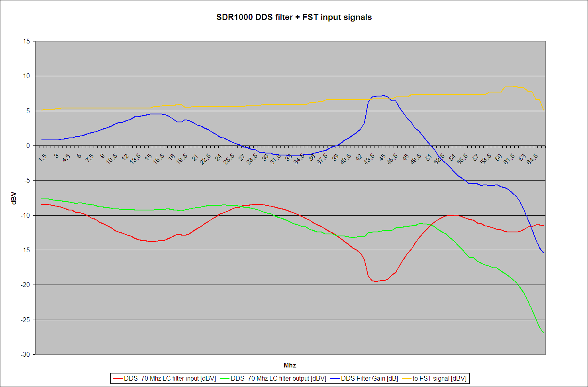
Task: Select the 'Mhz' horizontal axis title
Action: (290, 365)
